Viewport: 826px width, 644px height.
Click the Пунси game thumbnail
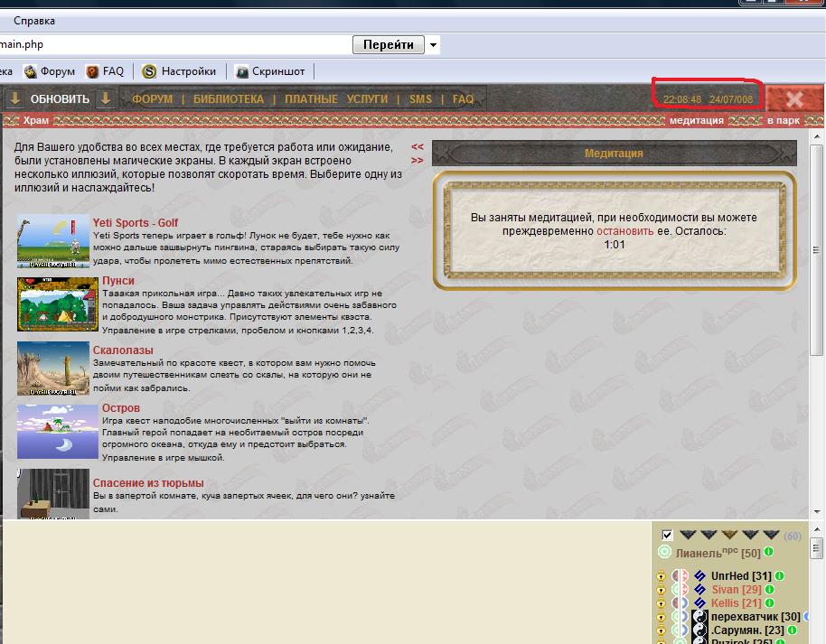coord(58,304)
